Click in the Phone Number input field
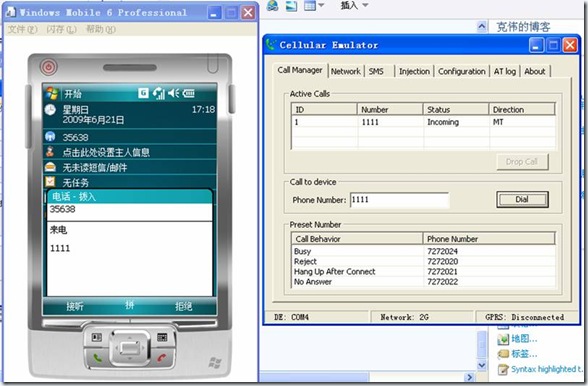588x386 pixels. pyautogui.click(x=399, y=200)
